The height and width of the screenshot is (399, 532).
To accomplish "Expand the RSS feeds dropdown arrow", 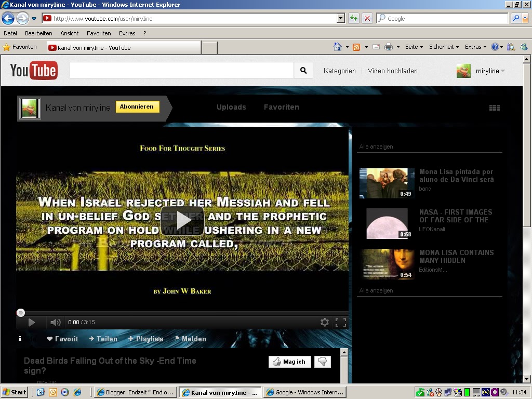I will pos(366,47).
